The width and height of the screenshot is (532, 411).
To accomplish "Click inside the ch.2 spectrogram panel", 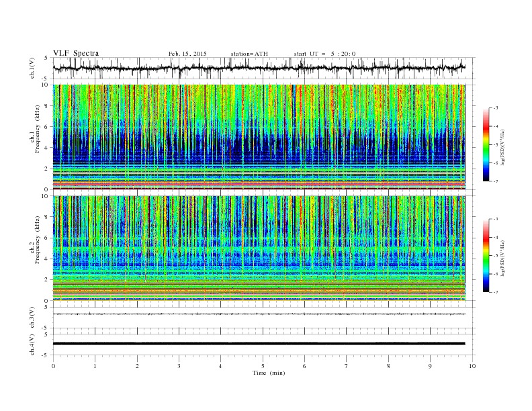I will 259,248.
